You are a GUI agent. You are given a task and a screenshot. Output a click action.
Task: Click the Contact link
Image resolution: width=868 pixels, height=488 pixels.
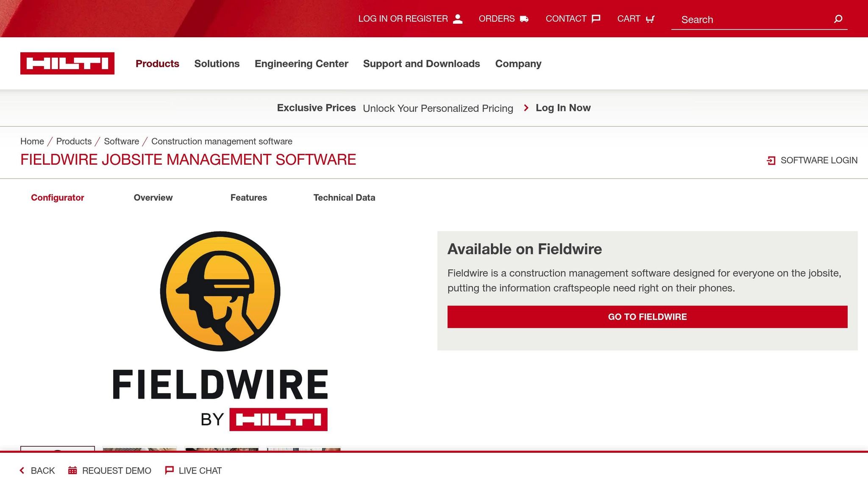tap(573, 19)
